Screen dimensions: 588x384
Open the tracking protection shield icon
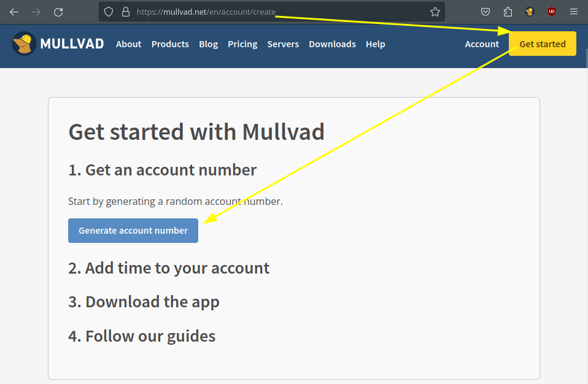109,12
